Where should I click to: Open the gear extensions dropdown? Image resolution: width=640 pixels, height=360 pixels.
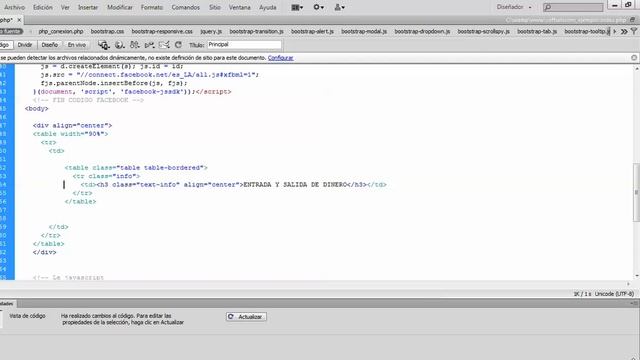click(318, 7)
